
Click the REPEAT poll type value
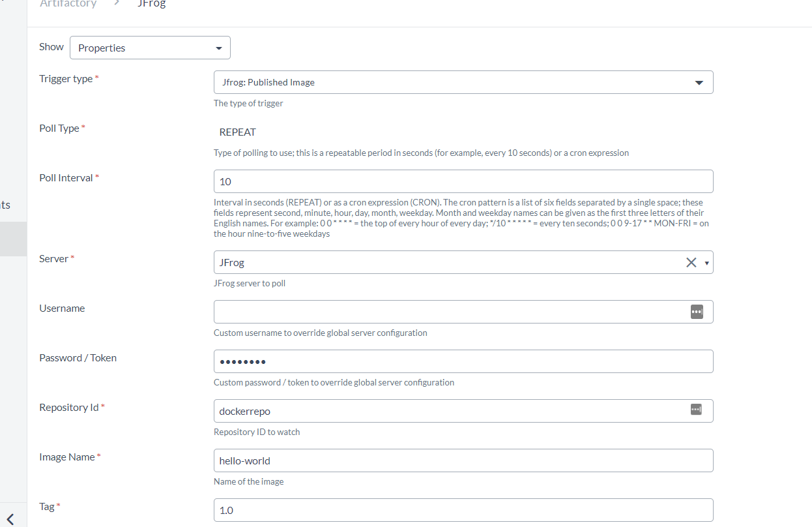coord(238,132)
